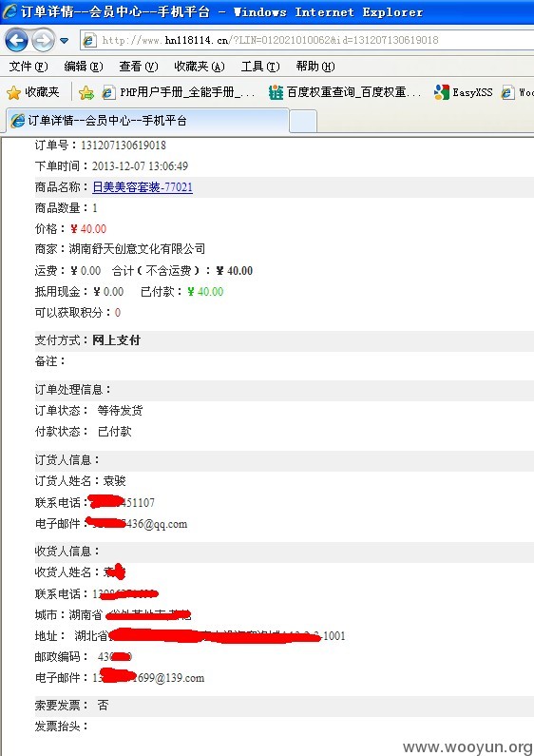Click the orderer name 袁骏
Viewport: 534px width, 756px height.
click(x=115, y=481)
